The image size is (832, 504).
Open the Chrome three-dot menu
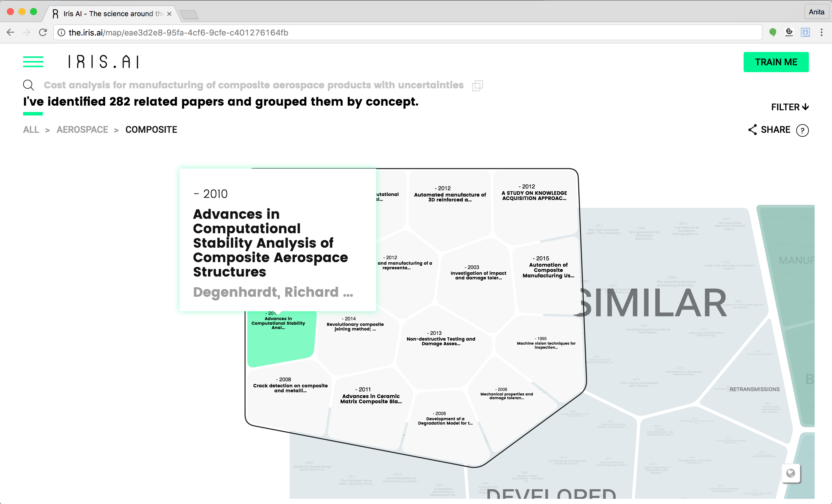[822, 32]
